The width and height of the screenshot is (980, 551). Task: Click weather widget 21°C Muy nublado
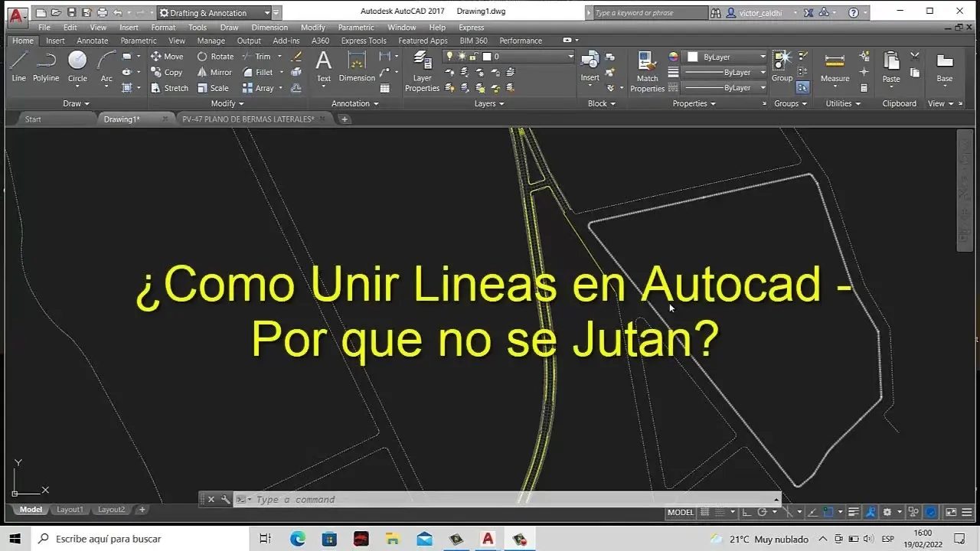[759, 539]
